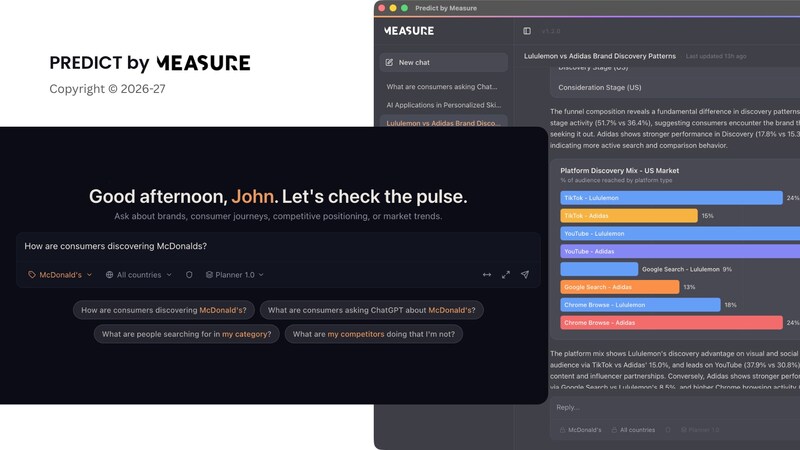Click the Reply input field

(673, 408)
